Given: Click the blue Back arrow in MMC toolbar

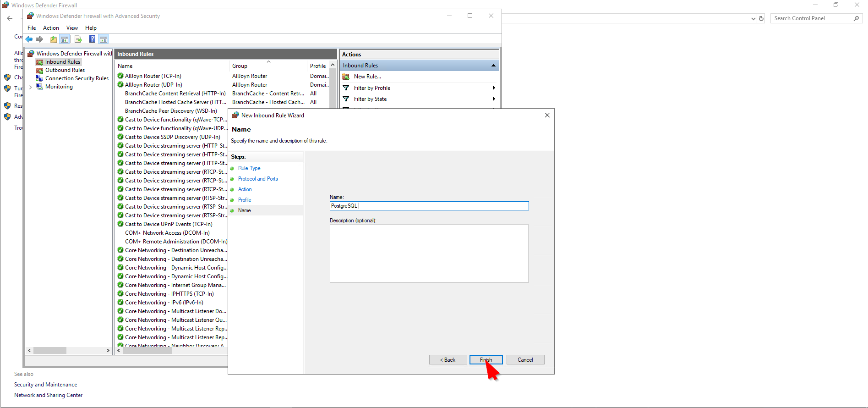Looking at the screenshot, I should 29,39.
